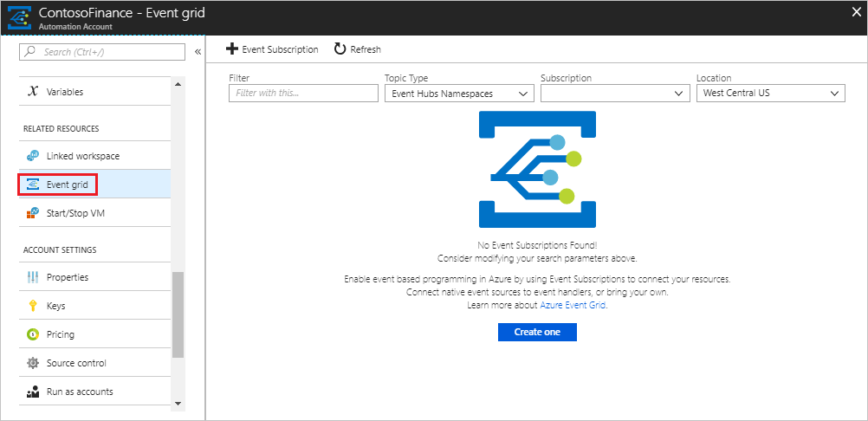Image resolution: width=868 pixels, height=421 pixels.
Task: Click the Linked workspace icon
Action: click(33, 156)
